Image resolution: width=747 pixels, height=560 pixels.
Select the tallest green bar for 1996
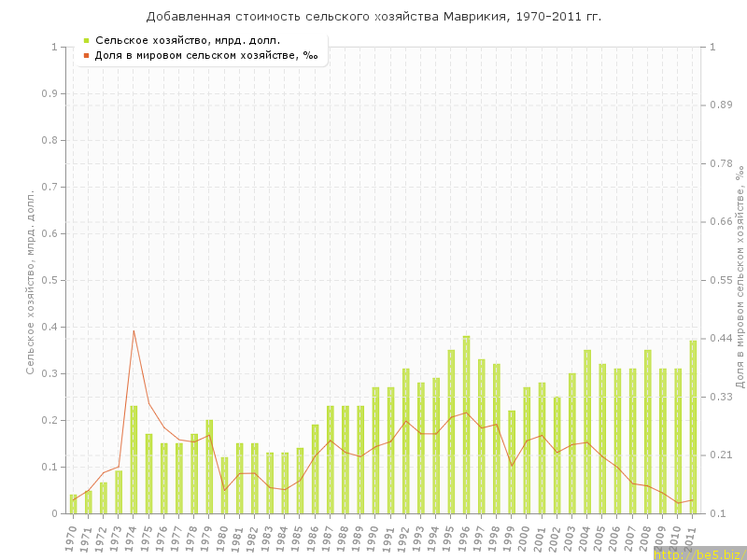[466, 425]
